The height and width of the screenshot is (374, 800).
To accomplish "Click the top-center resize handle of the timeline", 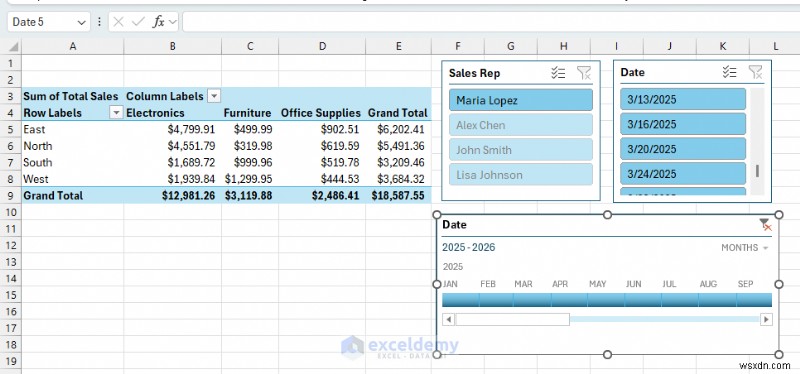I will (607, 215).
